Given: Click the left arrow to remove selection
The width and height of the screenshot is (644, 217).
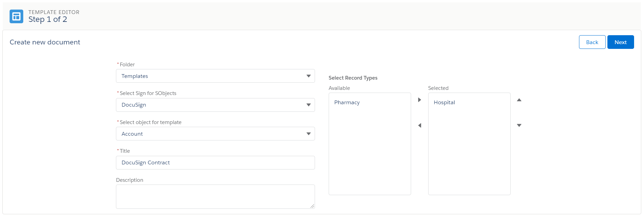Looking at the screenshot, I should [x=419, y=125].
